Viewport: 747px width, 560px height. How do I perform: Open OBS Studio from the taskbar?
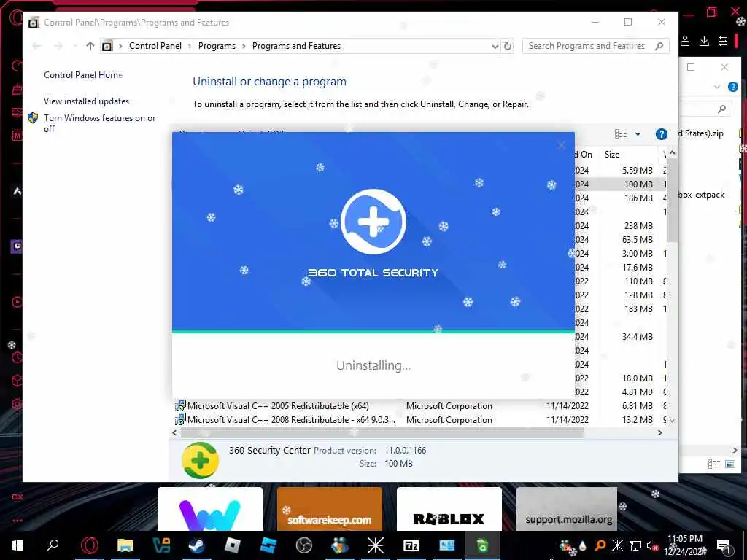(x=304, y=545)
